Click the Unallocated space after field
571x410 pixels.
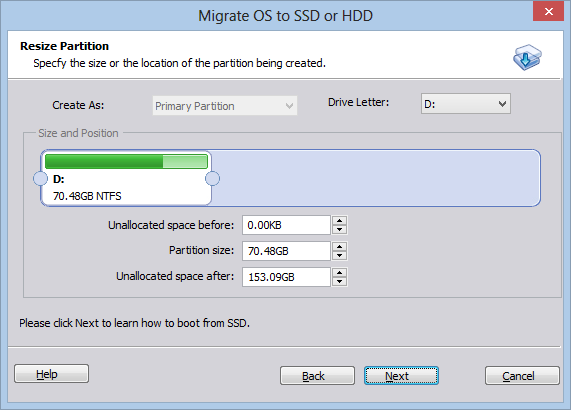286,277
